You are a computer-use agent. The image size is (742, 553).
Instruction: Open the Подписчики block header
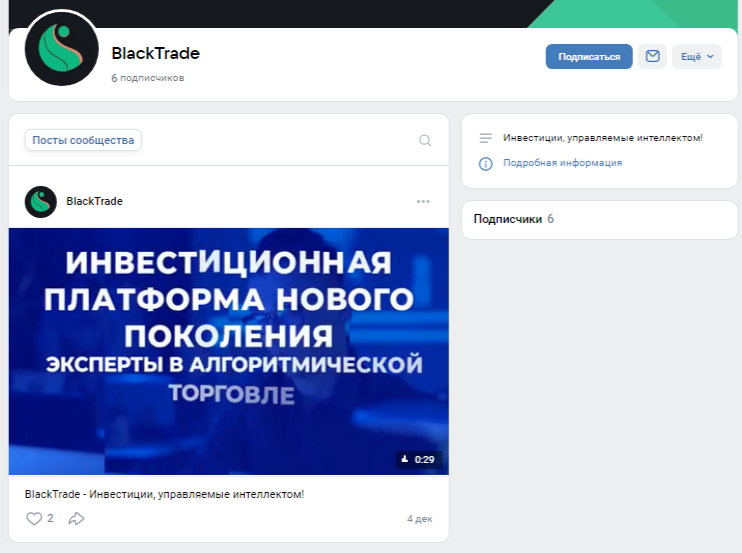pyautogui.click(x=507, y=219)
